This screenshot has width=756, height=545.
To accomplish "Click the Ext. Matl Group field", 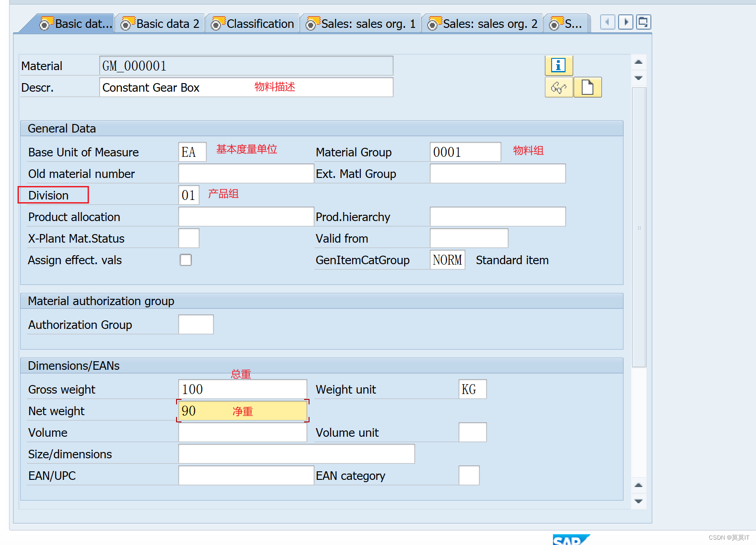I will pos(498,173).
